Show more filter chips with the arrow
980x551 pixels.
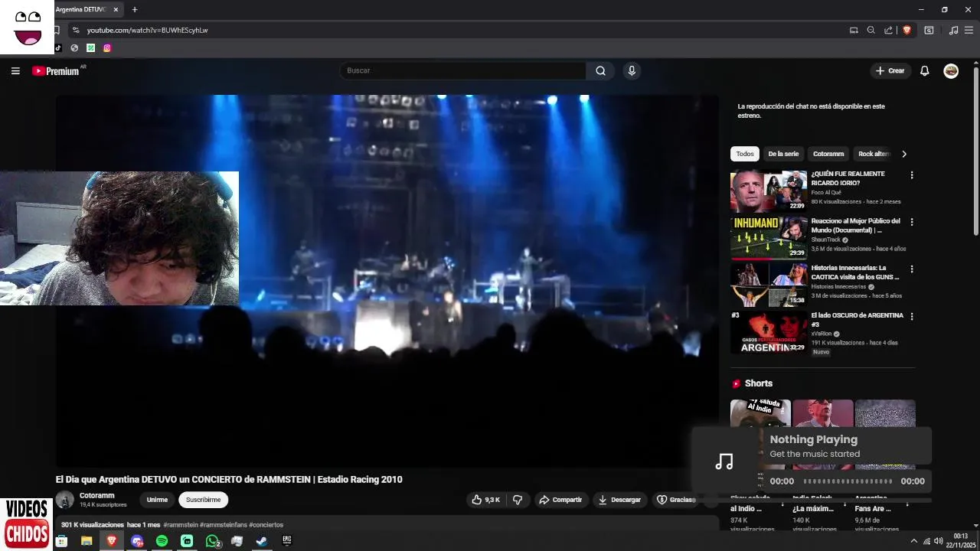pos(904,154)
